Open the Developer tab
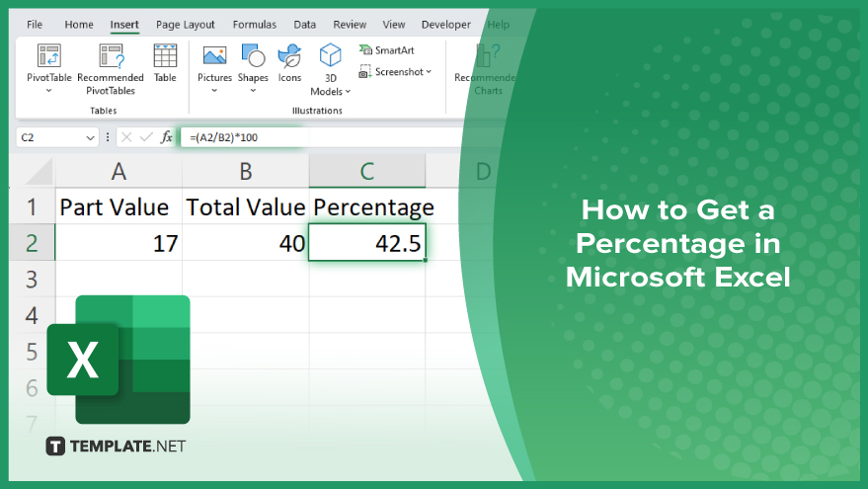868x489 pixels. tap(445, 25)
